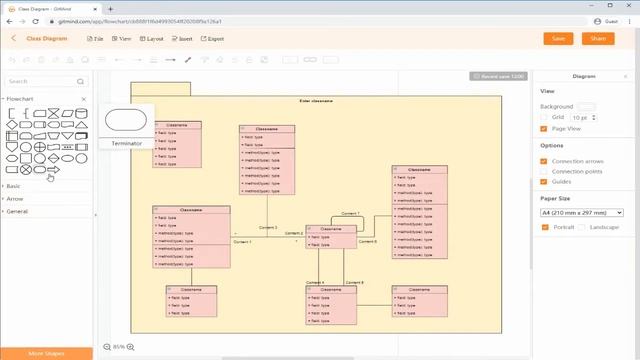Viewport: 640px width, 360px height.
Task: Click the search magnifier icon
Action: 80,82
